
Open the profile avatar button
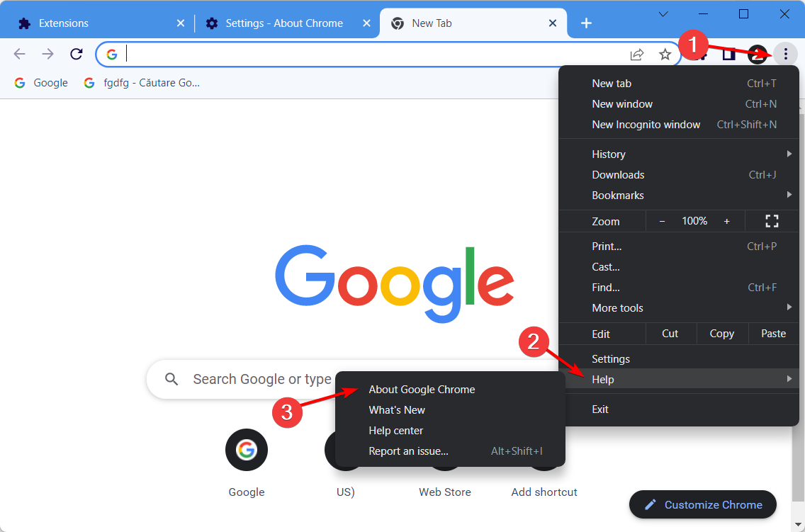pos(758,55)
